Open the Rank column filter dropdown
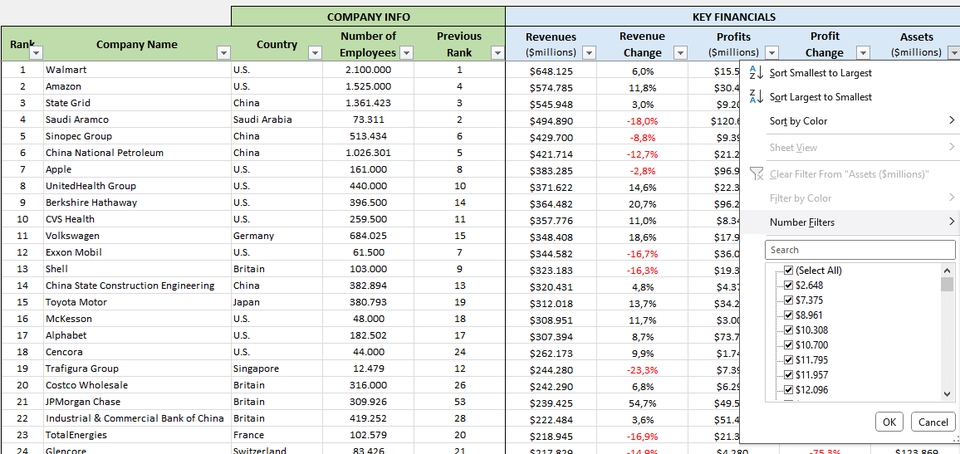Image resolution: width=960 pixels, height=454 pixels. 36,53
